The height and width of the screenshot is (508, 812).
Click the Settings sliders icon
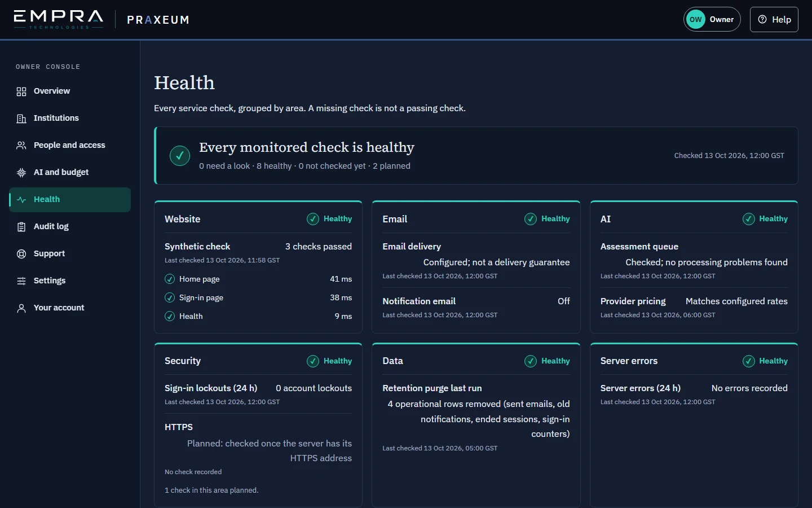click(x=21, y=281)
